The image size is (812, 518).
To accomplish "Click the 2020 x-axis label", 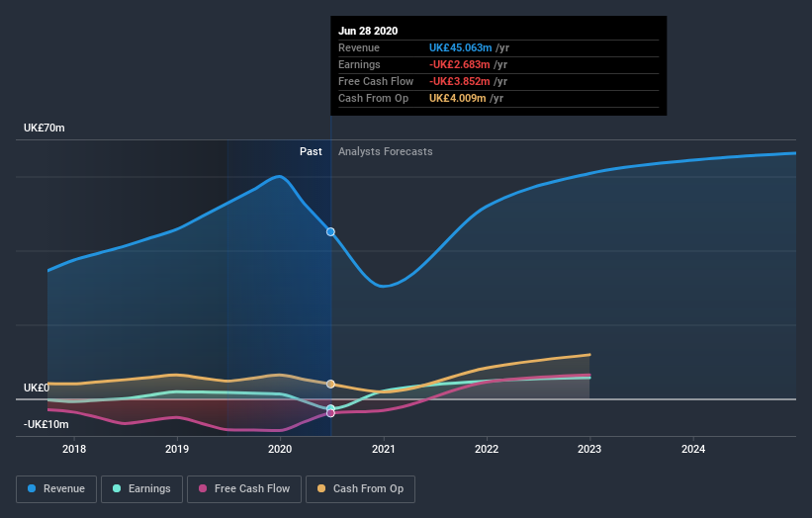I will pyautogui.click(x=280, y=449).
